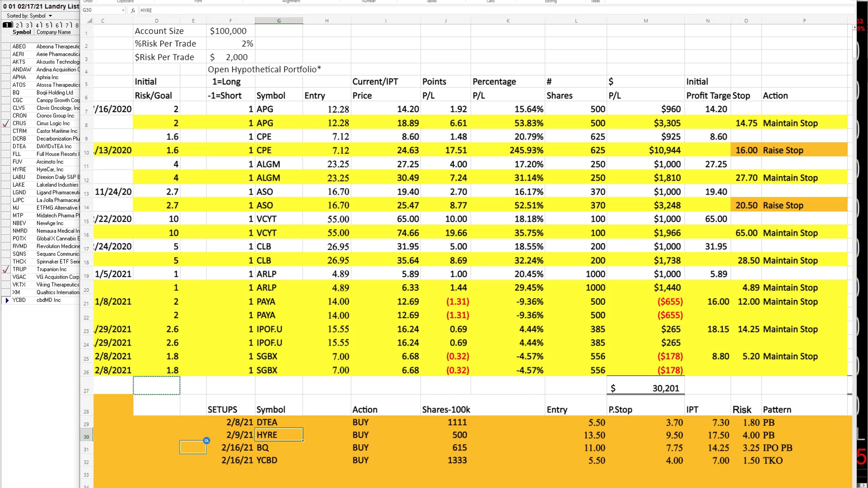This screenshot has height=488, width=868.
Task: Click the 2% Risk Per Trade cell
Action: 230,44
